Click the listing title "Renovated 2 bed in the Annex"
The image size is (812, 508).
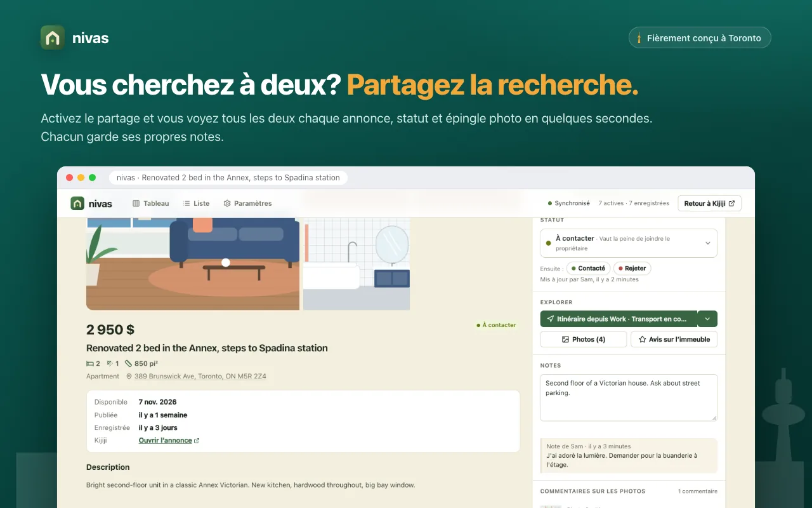[207, 348]
